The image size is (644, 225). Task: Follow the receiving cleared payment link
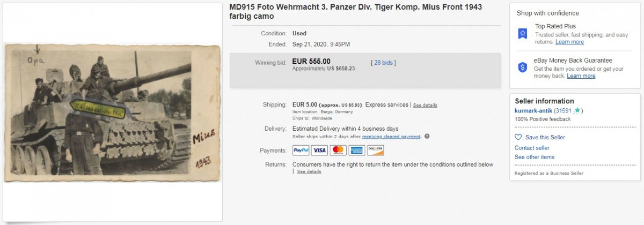click(391, 137)
